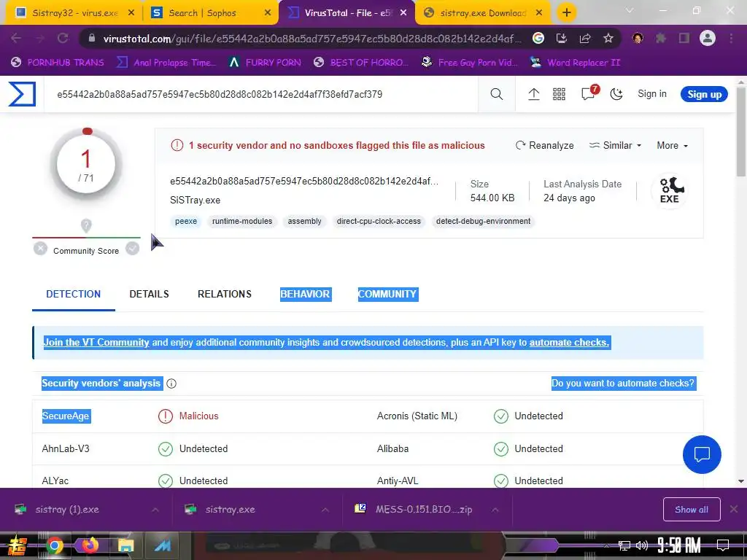Click the detect-debug-environment tag
This screenshot has height=560, width=747.
(483, 222)
